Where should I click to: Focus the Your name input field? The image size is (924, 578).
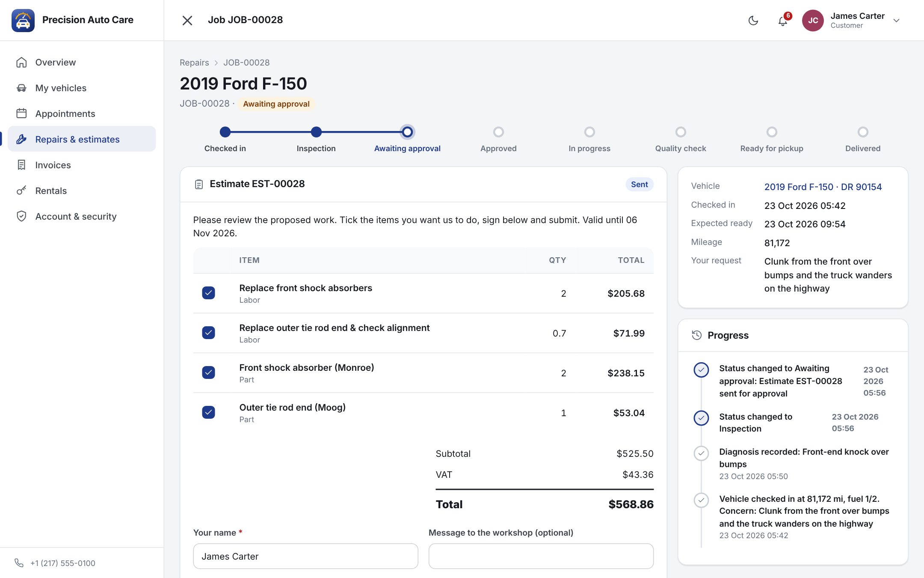(305, 556)
